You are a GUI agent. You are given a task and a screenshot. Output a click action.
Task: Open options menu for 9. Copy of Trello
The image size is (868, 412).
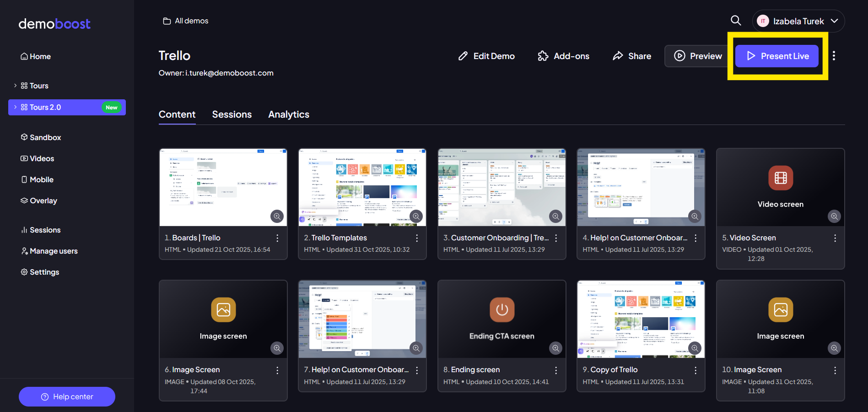[x=695, y=370]
